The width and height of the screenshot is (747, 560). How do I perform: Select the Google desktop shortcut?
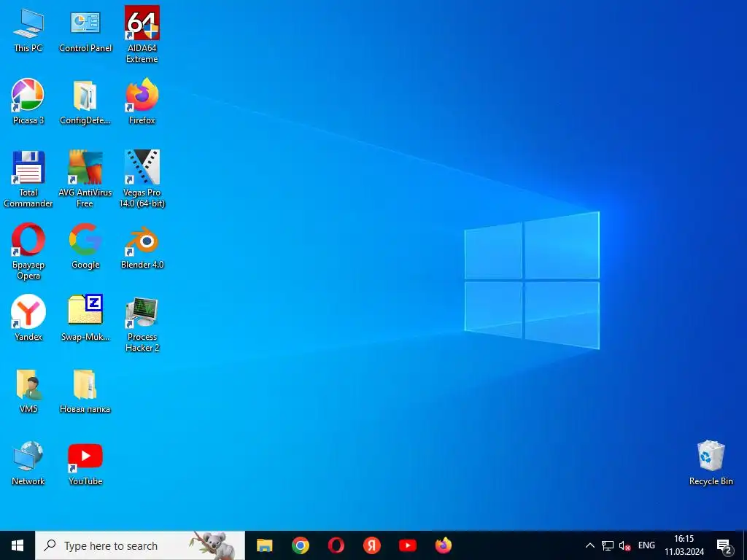[85, 246]
